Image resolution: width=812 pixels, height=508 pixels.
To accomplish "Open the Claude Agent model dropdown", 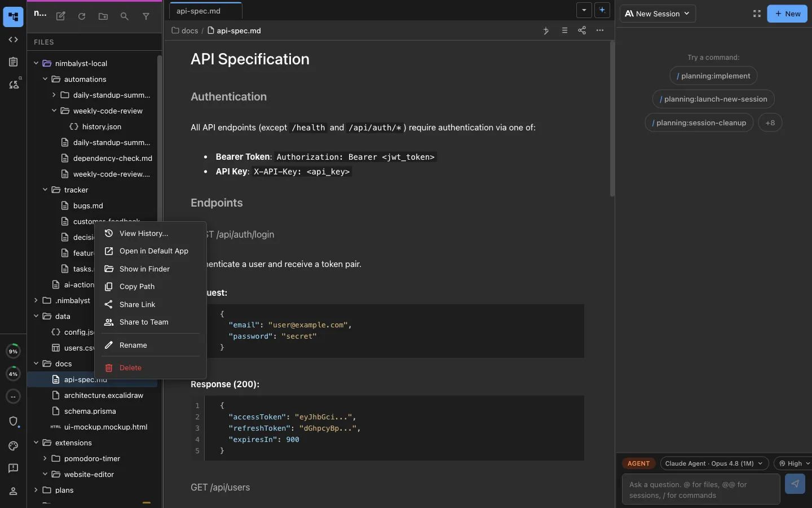I will click(714, 463).
